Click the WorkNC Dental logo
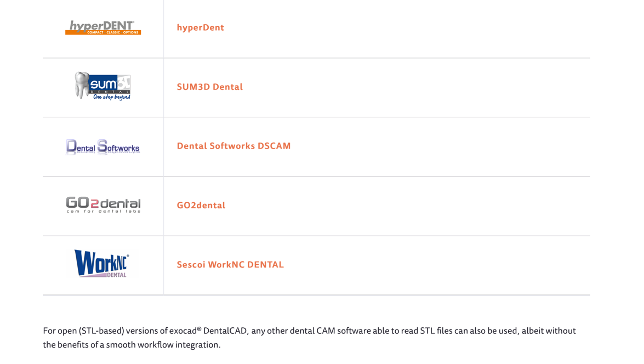This screenshot has height=364, width=644. (102, 263)
